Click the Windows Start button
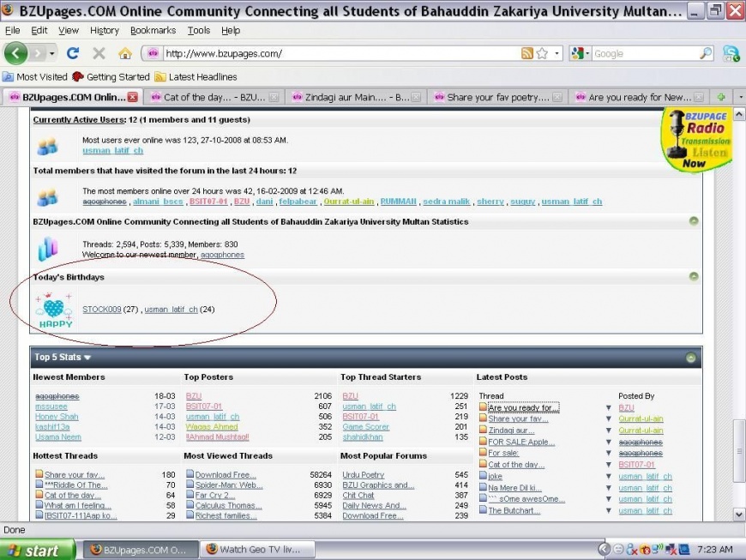This screenshot has height=560, width=746. pos(34,550)
